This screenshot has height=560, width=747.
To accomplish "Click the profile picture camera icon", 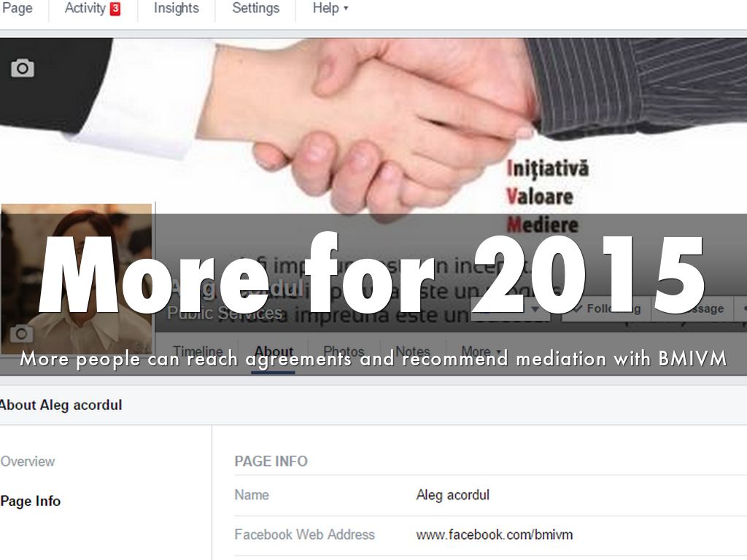I will coord(22,333).
